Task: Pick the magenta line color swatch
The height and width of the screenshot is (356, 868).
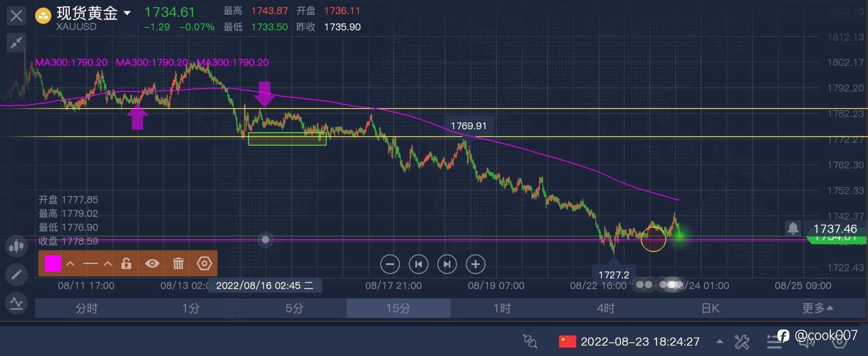Action: (x=53, y=264)
